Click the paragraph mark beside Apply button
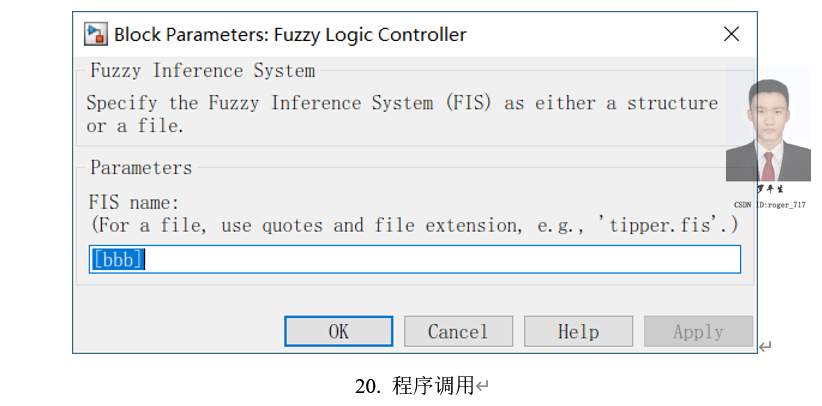Image resolution: width=822 pixels, height=406 pixels. pos(765,347)
